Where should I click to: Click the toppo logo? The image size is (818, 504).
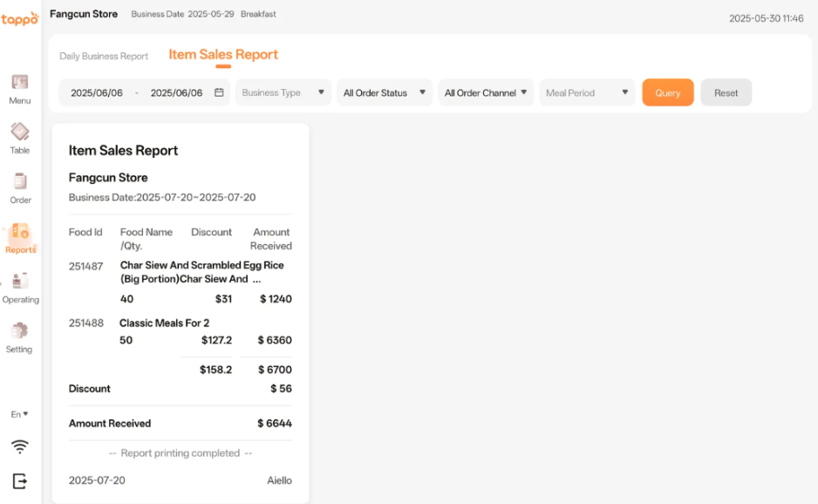point(19,18)
